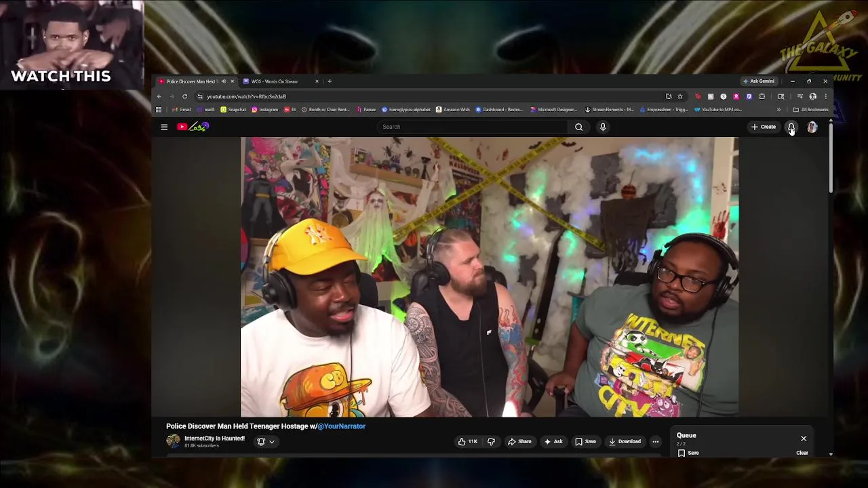Open YouTube notifications bell

(x=791, y=127)
